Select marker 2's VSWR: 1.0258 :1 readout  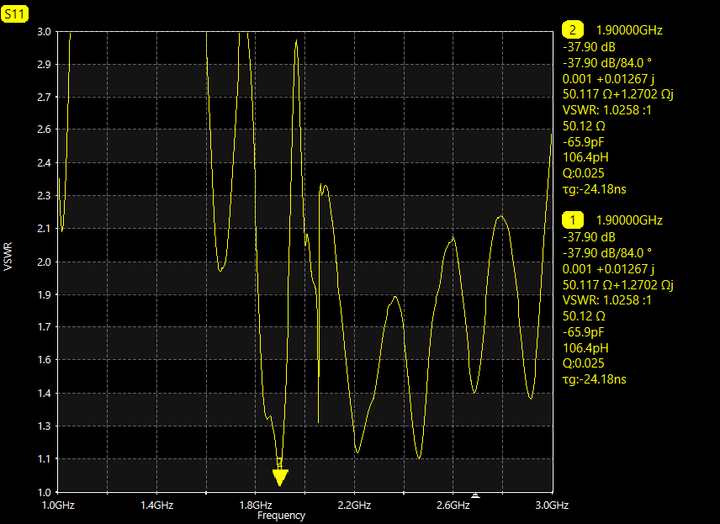click(607, 110)
